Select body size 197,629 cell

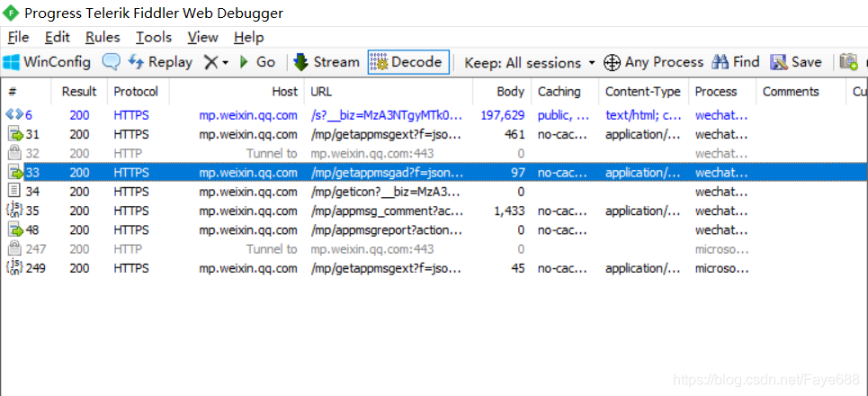coord(502,115)
